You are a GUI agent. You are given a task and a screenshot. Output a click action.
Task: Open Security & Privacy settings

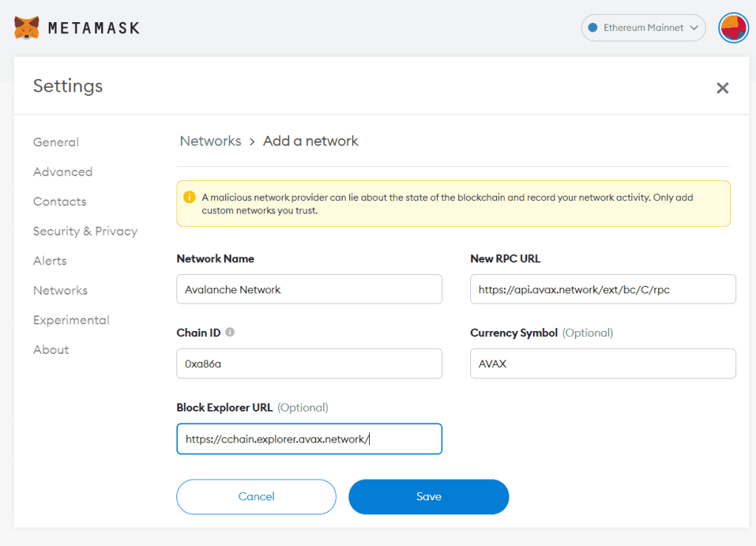[85, 231]
